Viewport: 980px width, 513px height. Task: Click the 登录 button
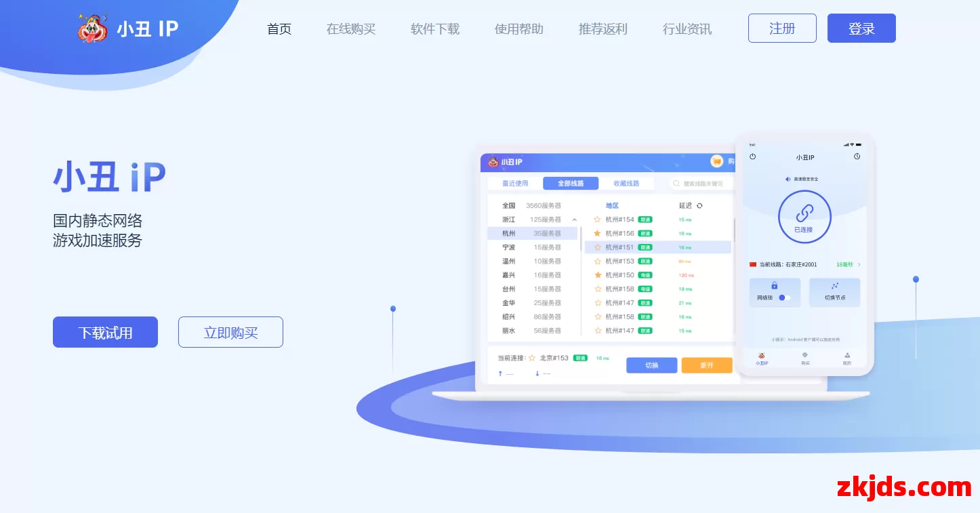click(861, 28)
